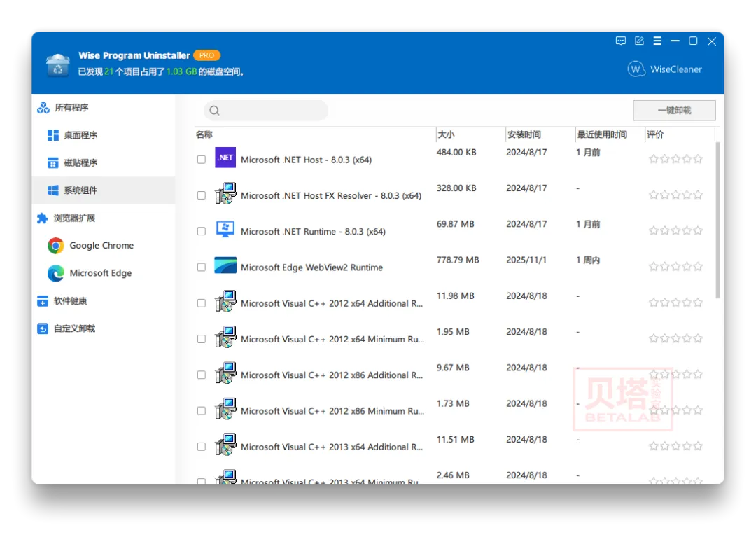Click the edit note icon in title bar
The width and height of the screenshot is (756, 535).
pos(639,41)
